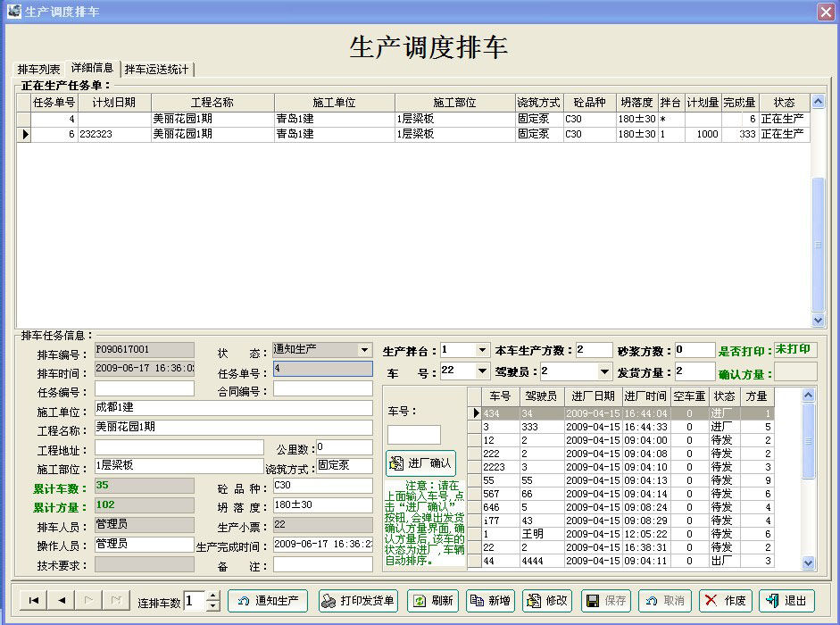Click down arrow of task grid scrollbar
This screenshot has width=840, height=625.
tap(818, 320)
